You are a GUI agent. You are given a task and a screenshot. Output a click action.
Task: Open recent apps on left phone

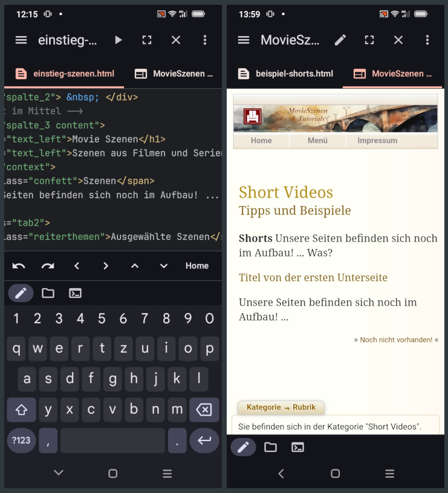point(167,473)
